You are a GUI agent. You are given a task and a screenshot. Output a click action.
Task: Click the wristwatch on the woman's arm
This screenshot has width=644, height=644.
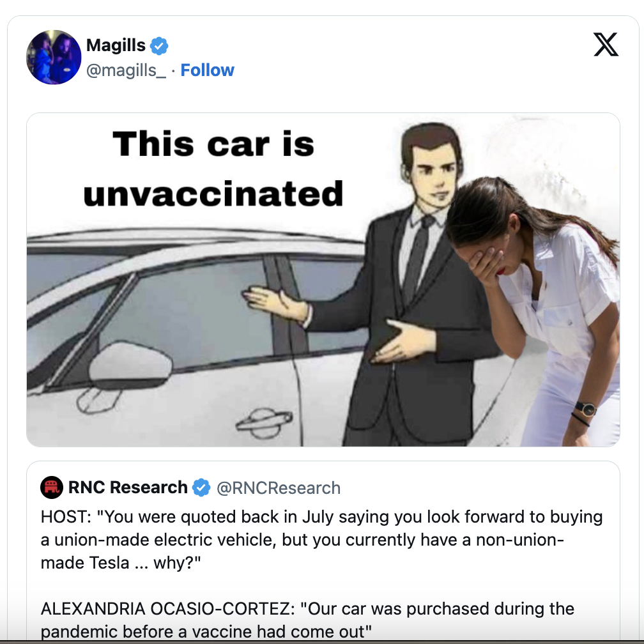(x=586, y=408)
